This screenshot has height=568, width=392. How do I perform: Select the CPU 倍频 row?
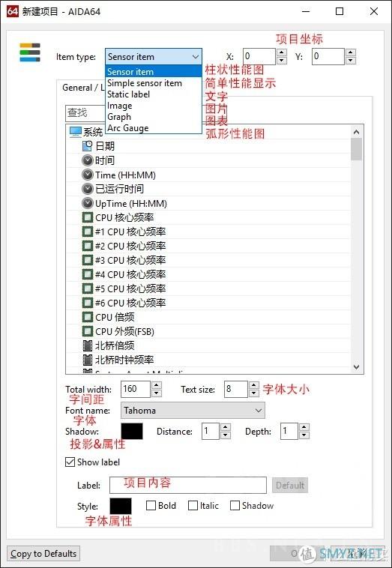(208, 317)
